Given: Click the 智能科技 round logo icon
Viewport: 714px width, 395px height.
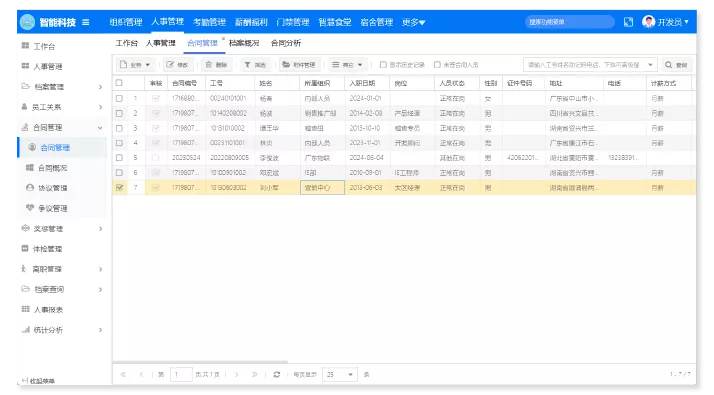Looking at the screenshot, I should (27, 22).
